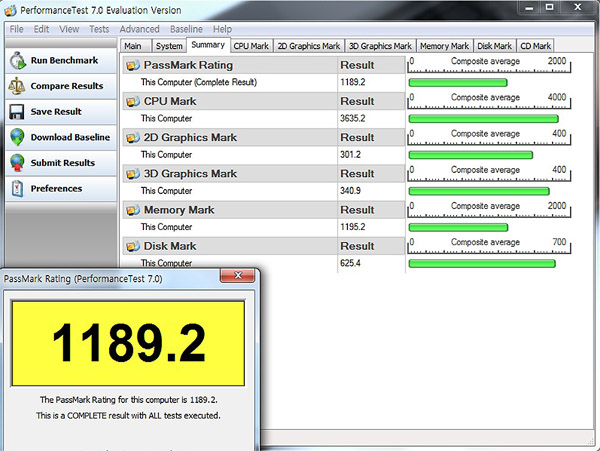The width and height of the screenshot is (600, 451).
Task: Close the PassMark Rating popup window
Action: 238,275
